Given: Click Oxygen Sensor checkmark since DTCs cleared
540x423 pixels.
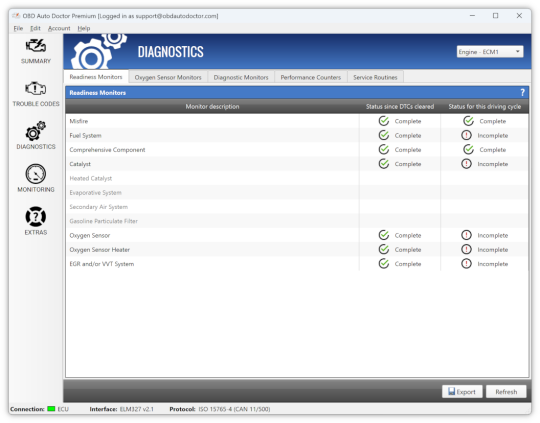Looking at the screenshot, I should coord(384,235).
